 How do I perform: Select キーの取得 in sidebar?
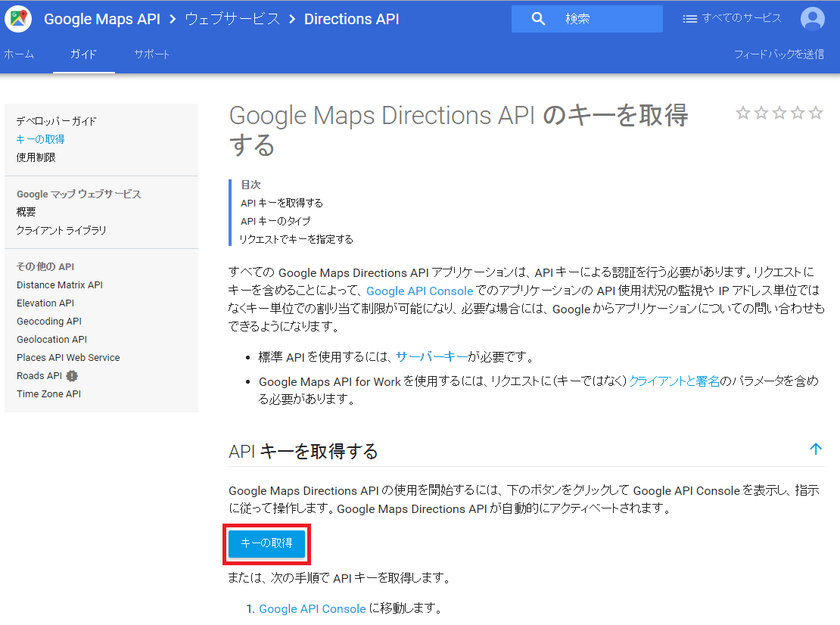[40, 139]
